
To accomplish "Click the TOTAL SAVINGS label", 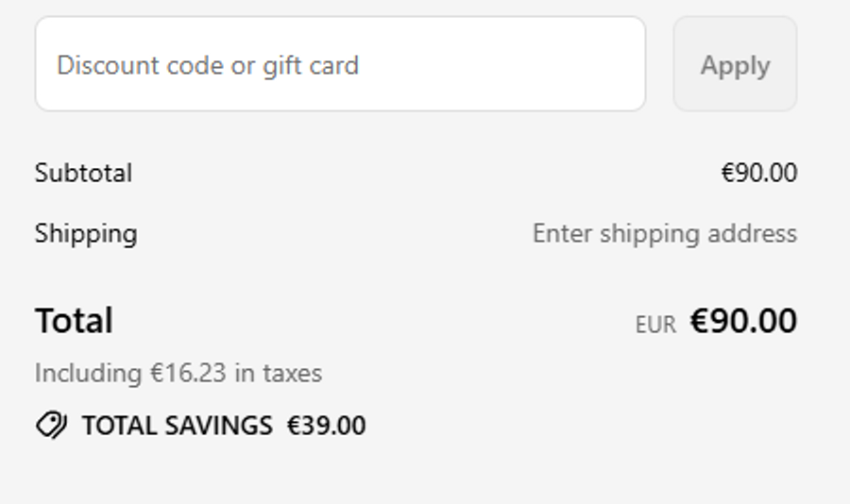I will tap(177, 426).
